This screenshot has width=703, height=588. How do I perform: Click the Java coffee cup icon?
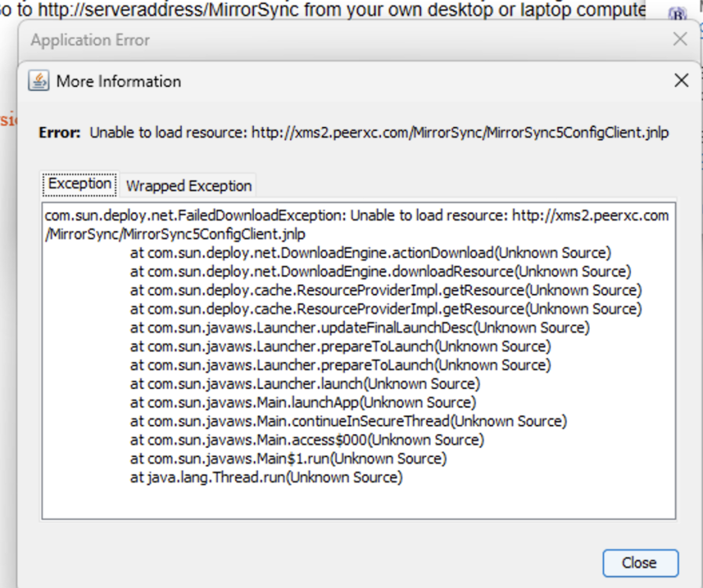[38, 80]
